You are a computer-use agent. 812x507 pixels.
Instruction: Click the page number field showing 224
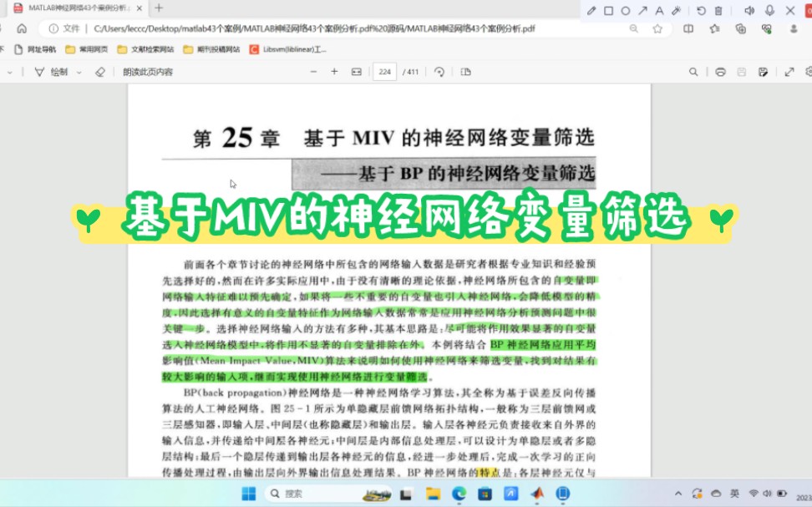384,72
